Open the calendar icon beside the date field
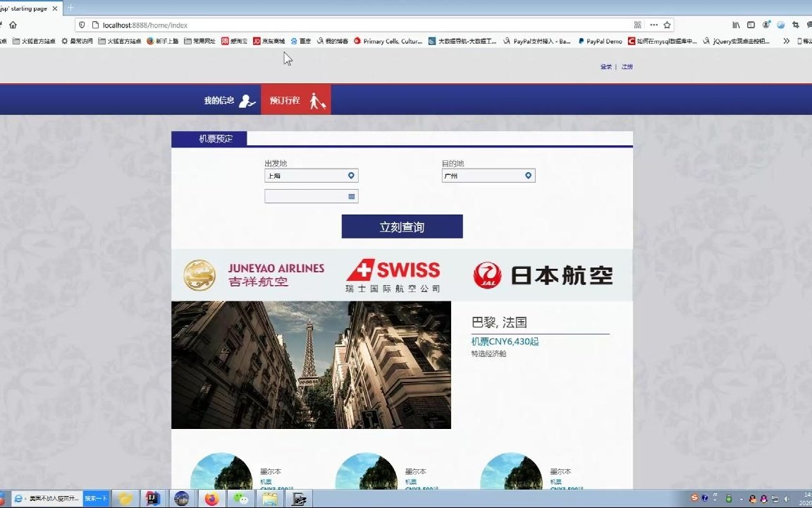The height and width of the screenshot is (508, 812). pyautogui.click(x=351, y=196)
